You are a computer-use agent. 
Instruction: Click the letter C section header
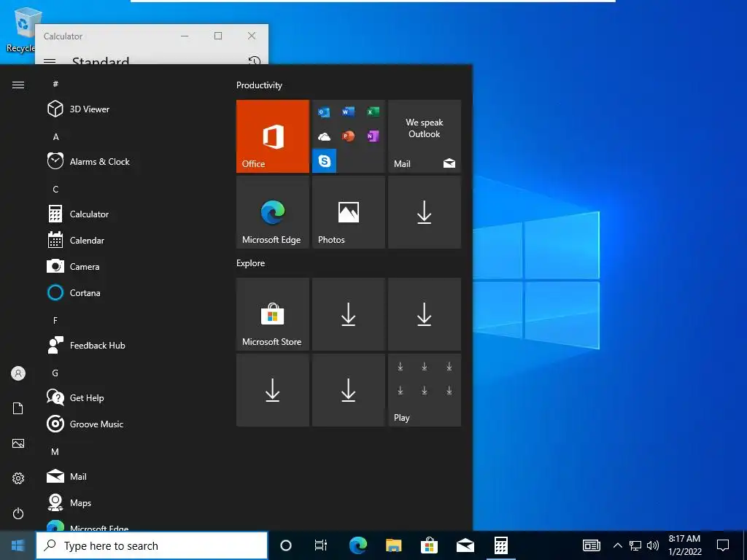(55, 190)
